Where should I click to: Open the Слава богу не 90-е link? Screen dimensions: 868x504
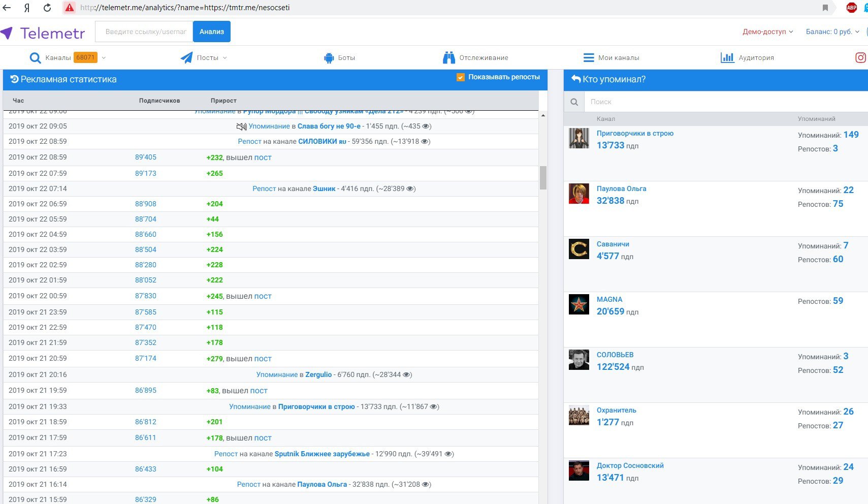[329, 126]
